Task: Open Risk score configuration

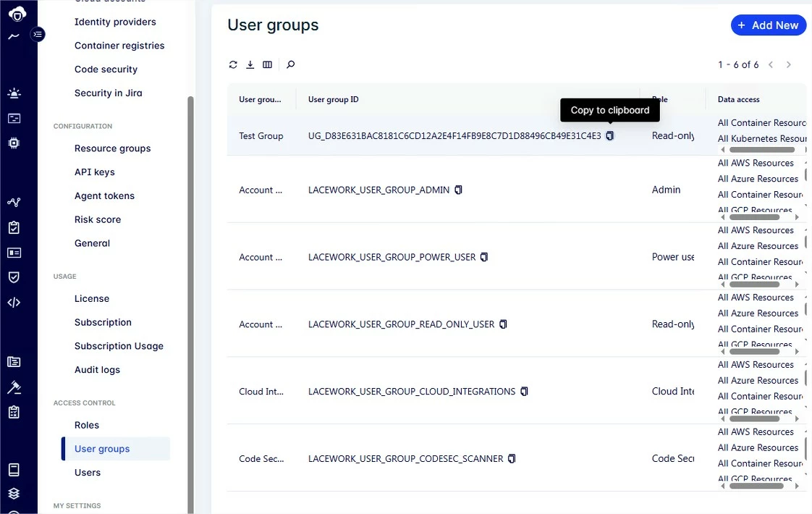Action: click(x=98, y=219)
